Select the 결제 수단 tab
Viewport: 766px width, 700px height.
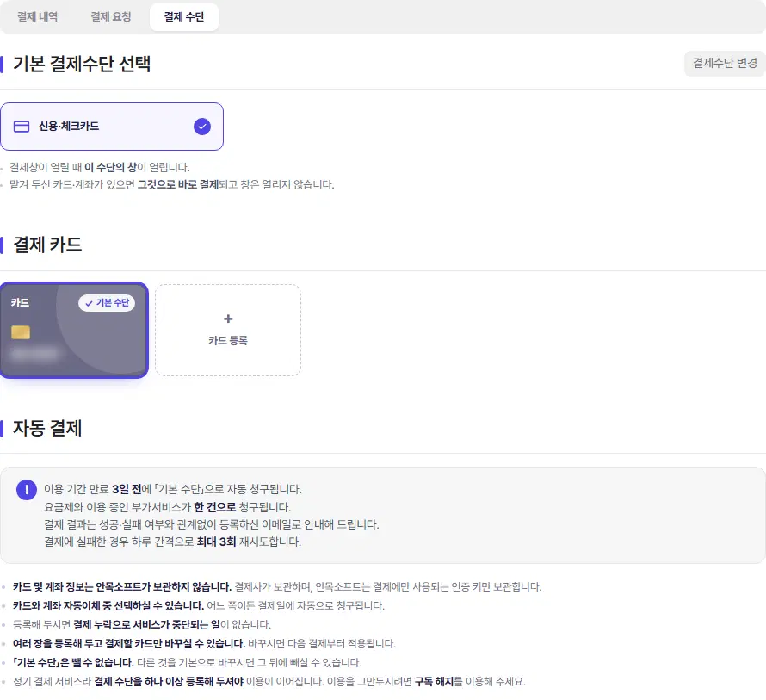tap(184, 16)
